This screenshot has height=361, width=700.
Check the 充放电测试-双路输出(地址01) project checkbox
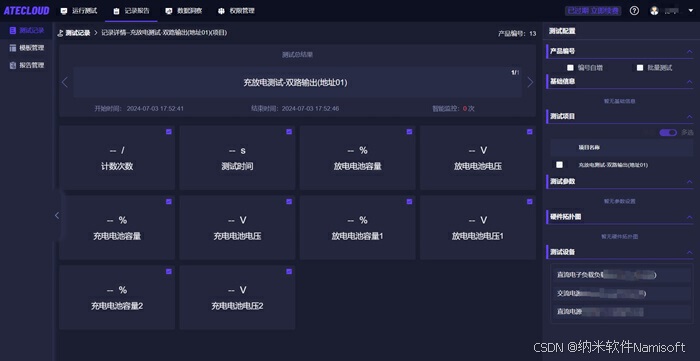tap(559, 165)
